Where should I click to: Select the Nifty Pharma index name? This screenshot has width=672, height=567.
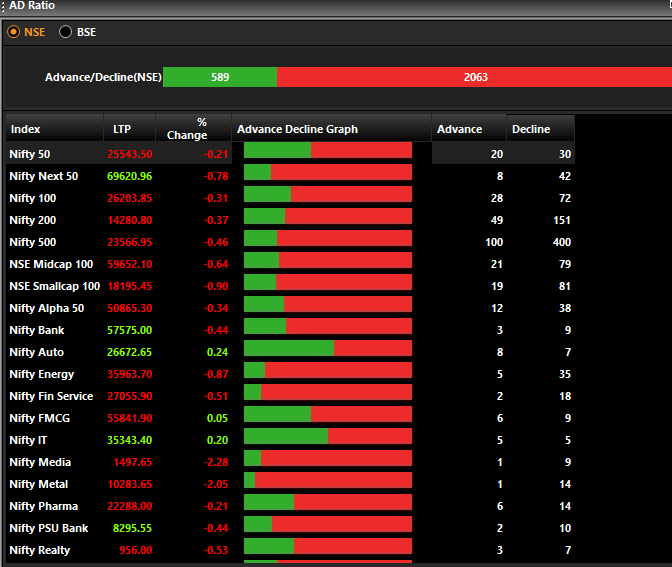pyautogui.click(x=43, y=506)
